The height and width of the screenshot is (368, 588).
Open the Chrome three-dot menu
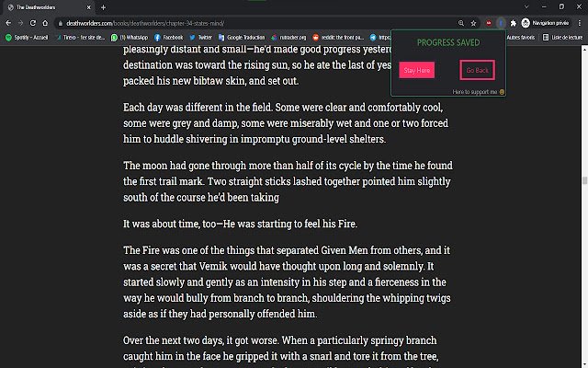point(580,23)
